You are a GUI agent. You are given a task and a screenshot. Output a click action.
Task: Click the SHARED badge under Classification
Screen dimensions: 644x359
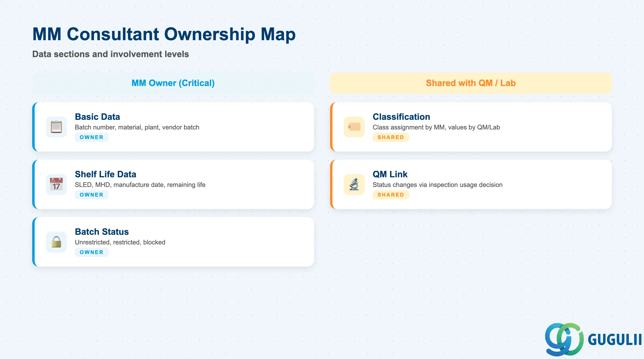pos(391,137)
